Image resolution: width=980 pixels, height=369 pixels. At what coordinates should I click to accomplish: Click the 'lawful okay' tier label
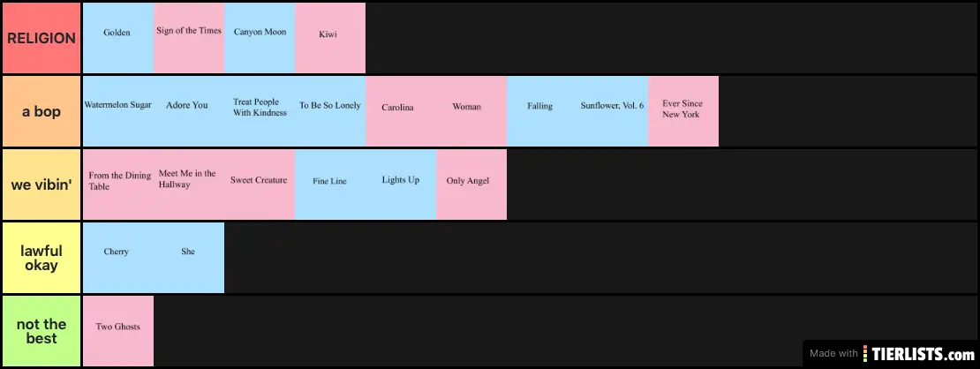coord(41,258)
